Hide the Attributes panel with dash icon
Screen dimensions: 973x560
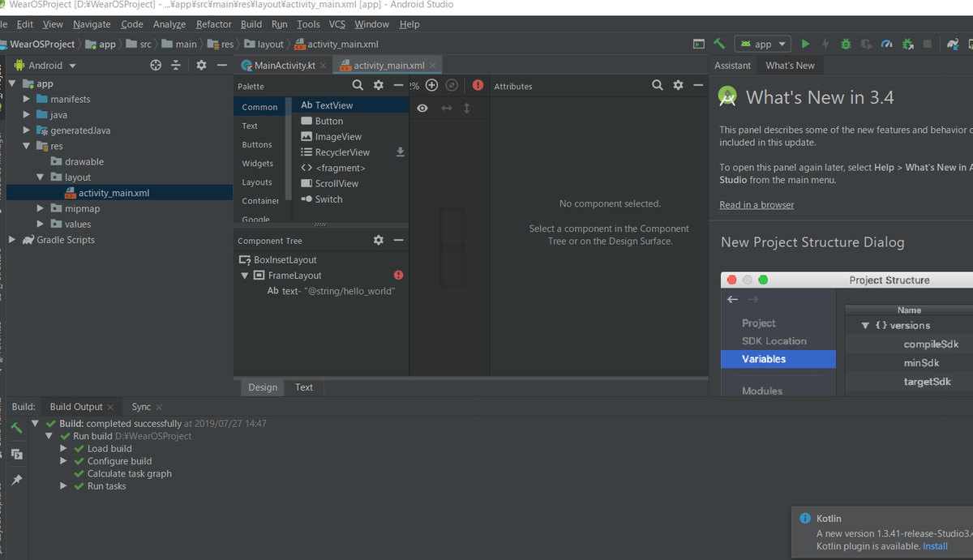pyautogui.click(x=698, y=85)
